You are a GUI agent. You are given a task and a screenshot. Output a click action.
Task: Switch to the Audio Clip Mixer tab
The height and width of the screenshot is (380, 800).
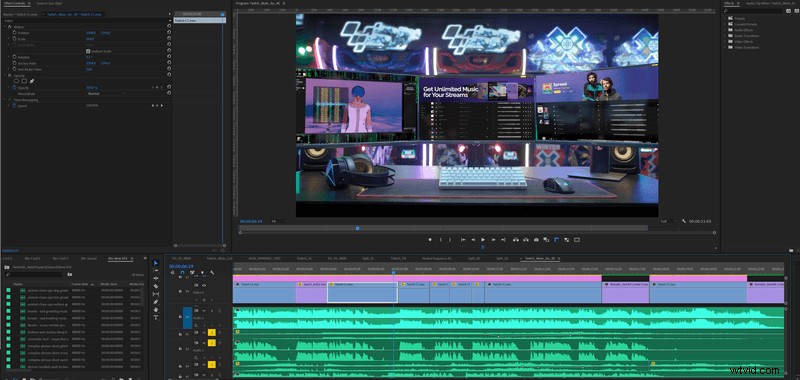(770, 3)
